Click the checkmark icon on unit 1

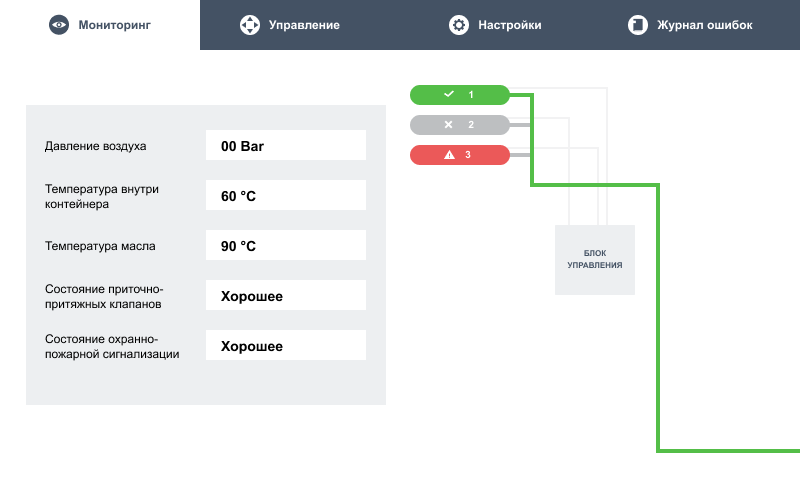tap(448, 94)
